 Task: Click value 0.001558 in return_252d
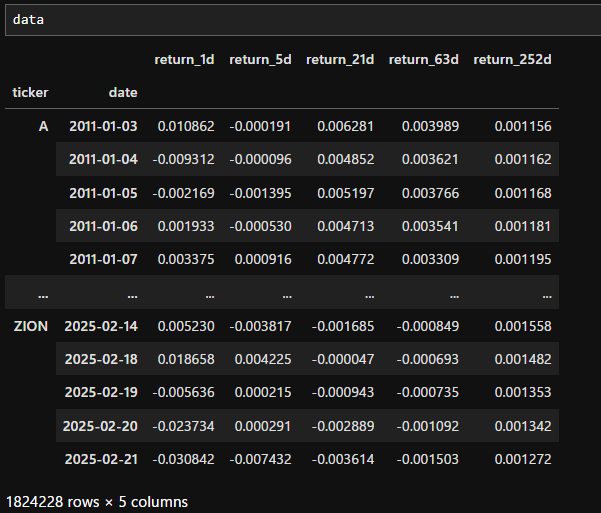tap(523, 326)
